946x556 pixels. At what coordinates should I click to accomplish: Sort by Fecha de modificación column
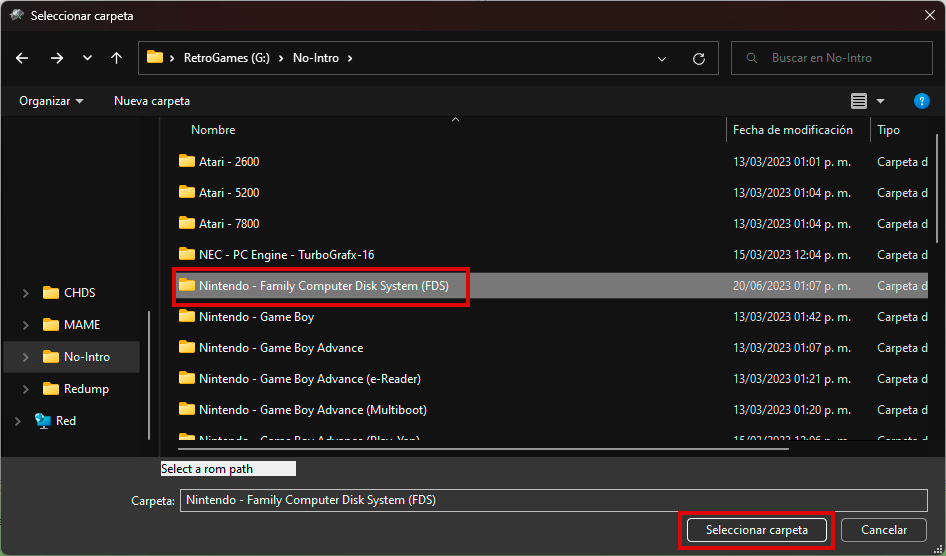793,130
